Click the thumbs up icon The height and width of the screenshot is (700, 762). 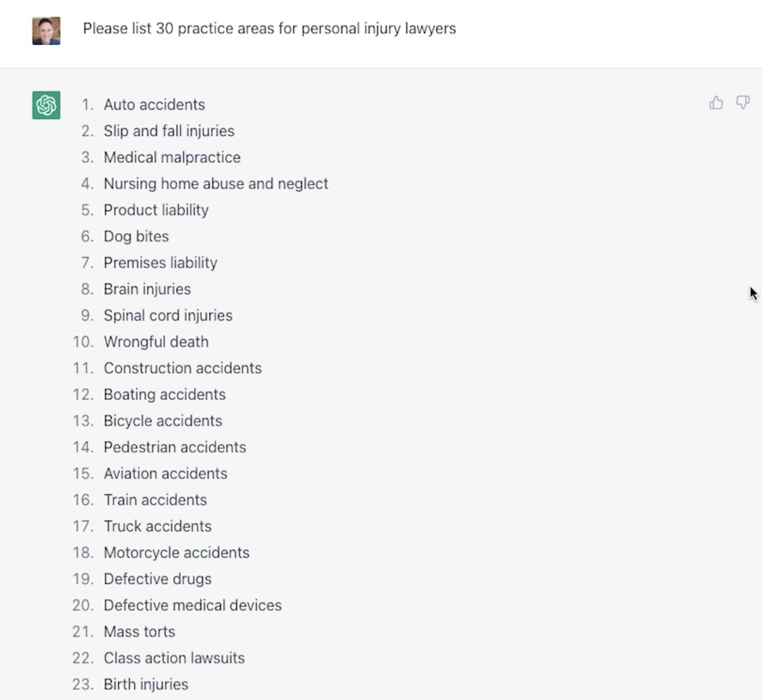[716, 103]
